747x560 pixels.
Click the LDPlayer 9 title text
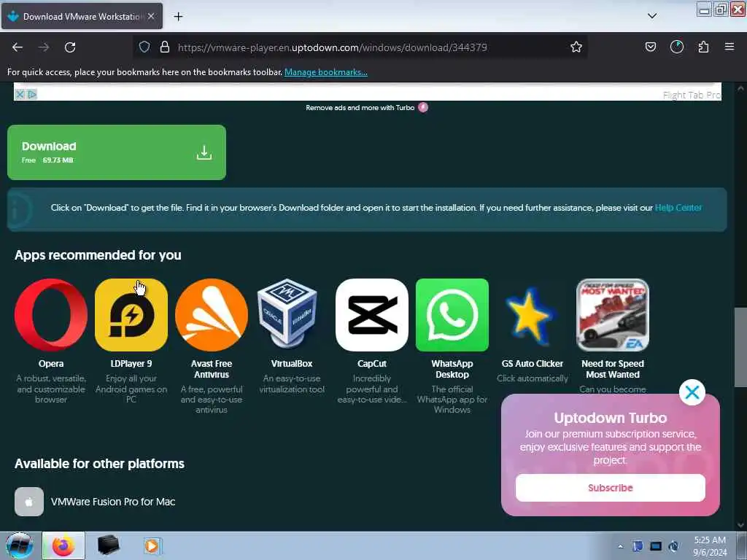(x=131, y=364)
